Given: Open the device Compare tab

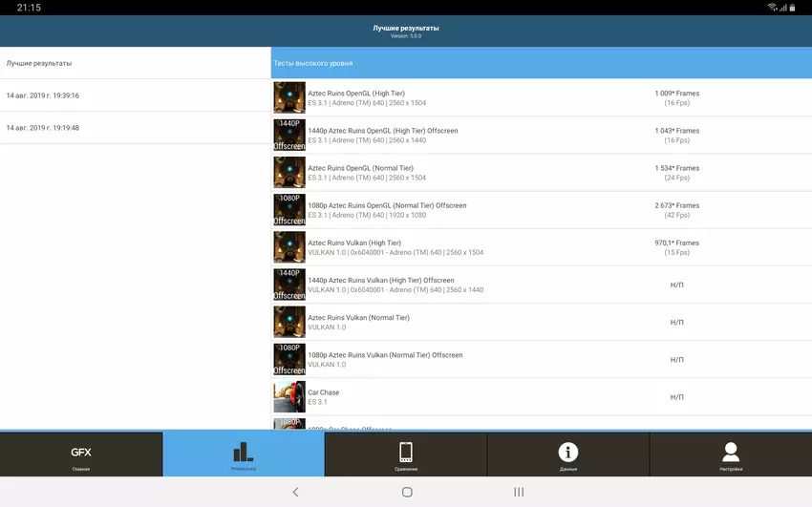Looking at the screenshot, I should (x=406, y=454).
